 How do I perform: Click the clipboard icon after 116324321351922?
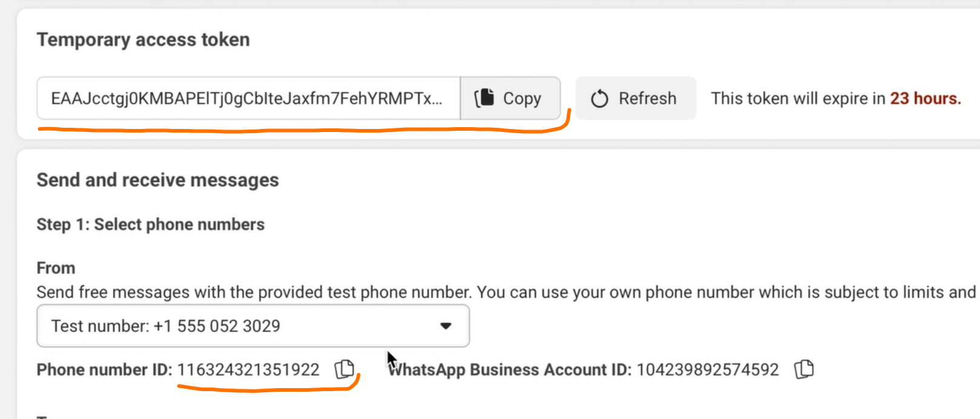(344, 369)
